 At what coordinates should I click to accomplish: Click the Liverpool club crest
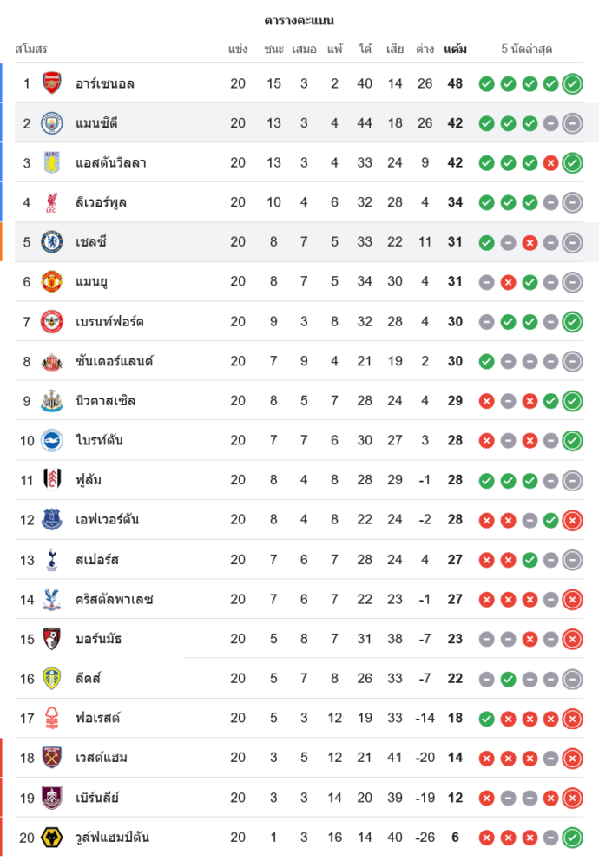click(x=52, y=202)
